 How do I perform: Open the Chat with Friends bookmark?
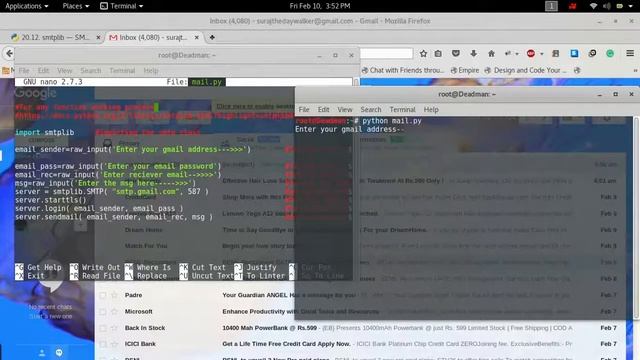(x=403, y=70)
